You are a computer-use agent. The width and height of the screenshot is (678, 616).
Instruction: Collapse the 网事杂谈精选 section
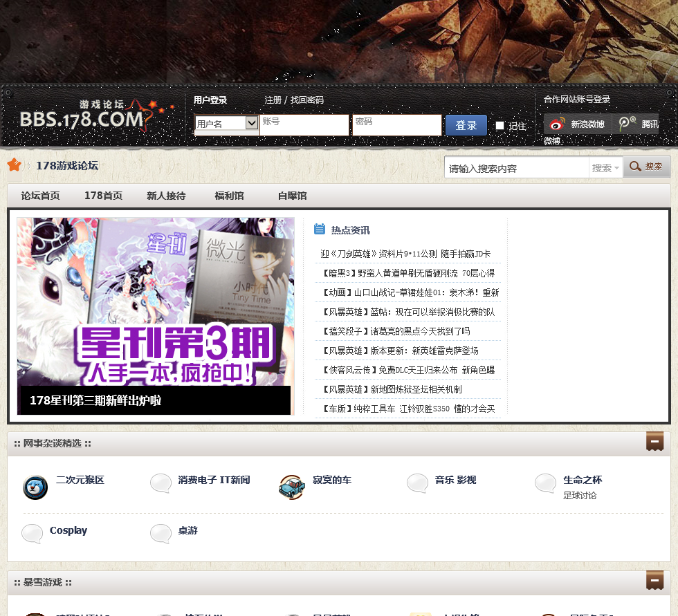click(x=654, y=442)
